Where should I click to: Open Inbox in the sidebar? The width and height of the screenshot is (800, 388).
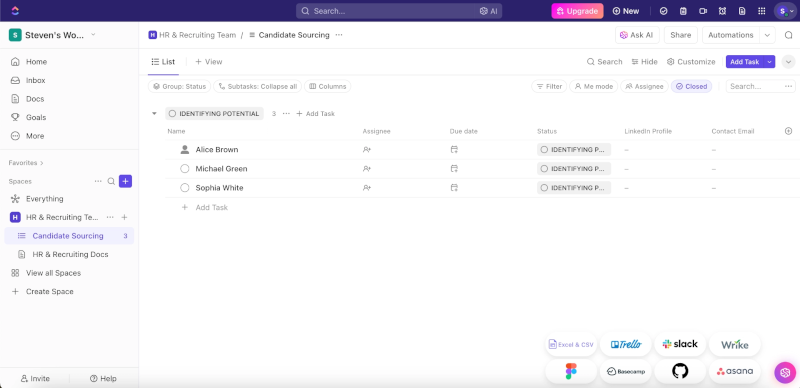[x=36, y=80]
